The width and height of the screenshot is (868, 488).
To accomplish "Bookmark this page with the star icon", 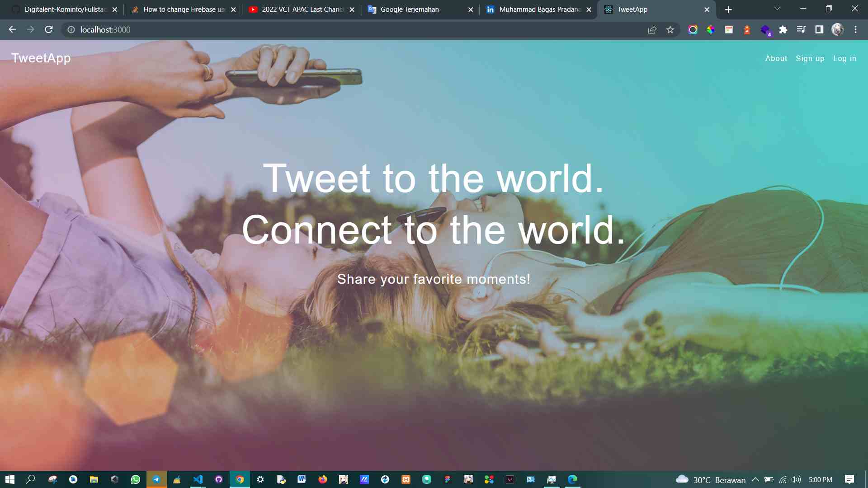I will click(670, 30).
